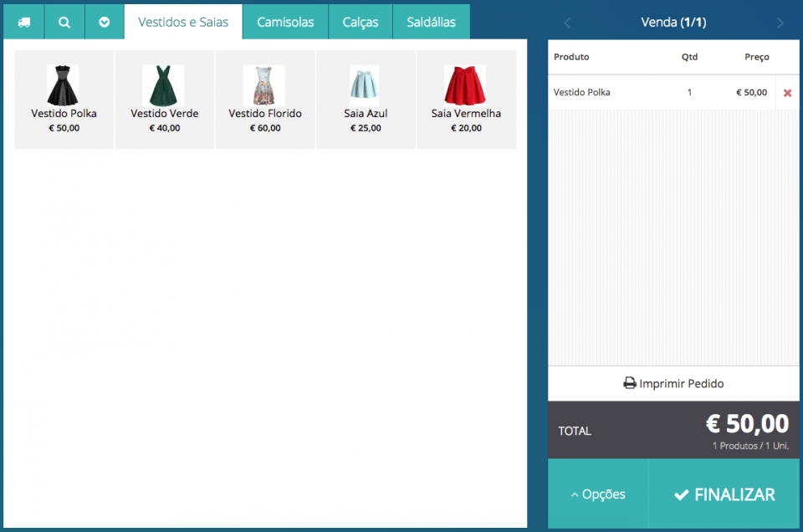
Task: Go to previous sale with left arrow
Action: [x=567, y=23]
